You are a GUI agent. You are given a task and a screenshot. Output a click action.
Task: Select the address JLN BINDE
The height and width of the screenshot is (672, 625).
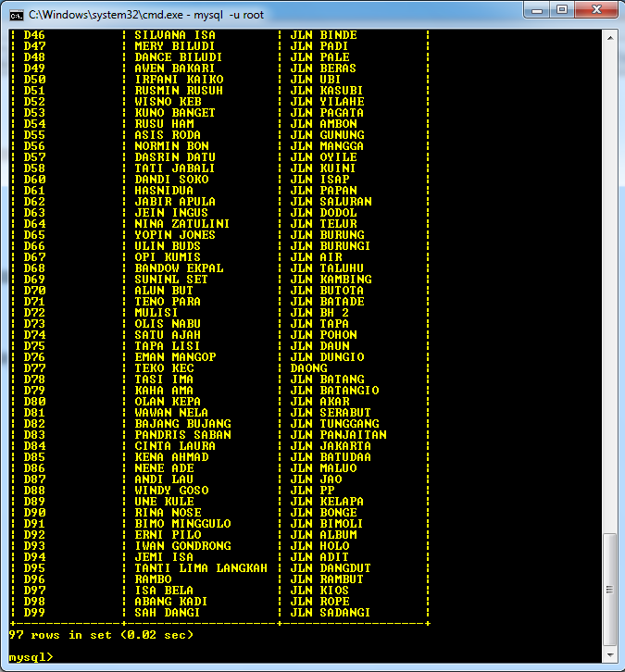pyautogui.click(x=324, y=35)
